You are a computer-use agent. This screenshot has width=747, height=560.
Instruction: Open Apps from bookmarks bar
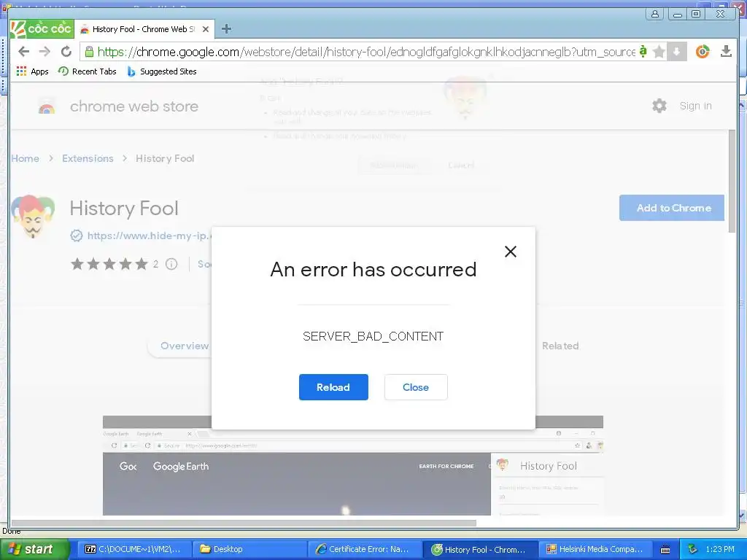pyautogui.click(x=32, y=71)
